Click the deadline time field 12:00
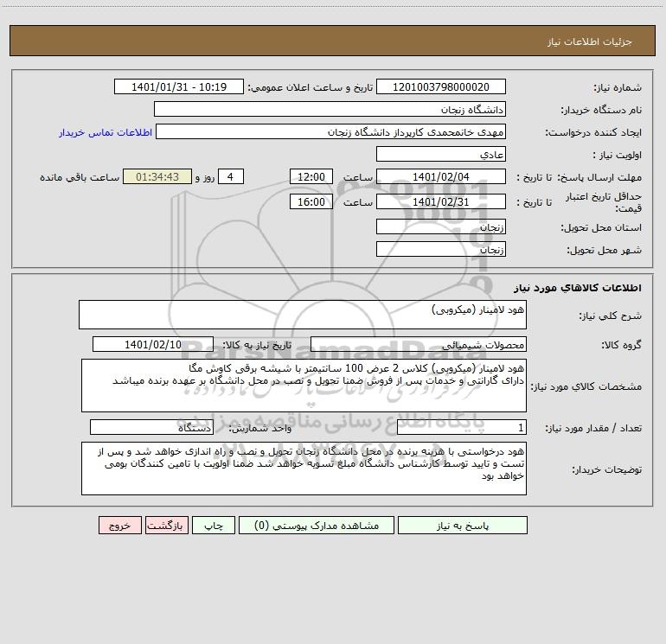Viewport: 666px width, 644px height. 311,176
